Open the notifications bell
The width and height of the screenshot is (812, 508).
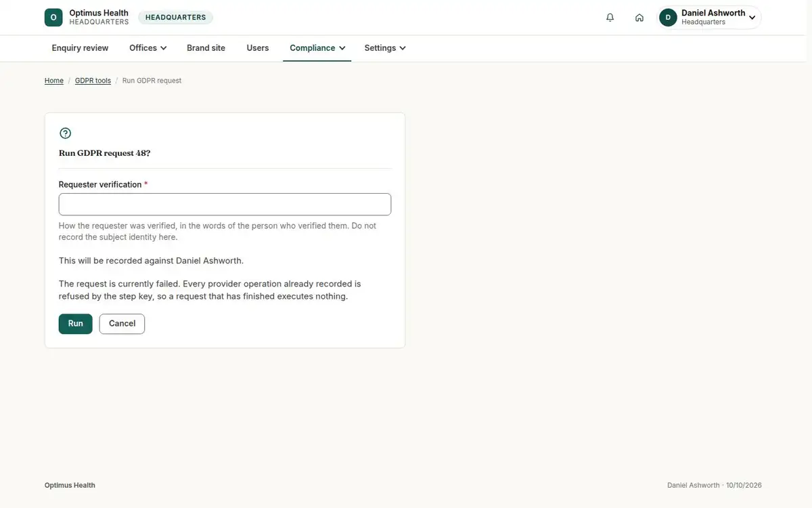coord(610,18)
